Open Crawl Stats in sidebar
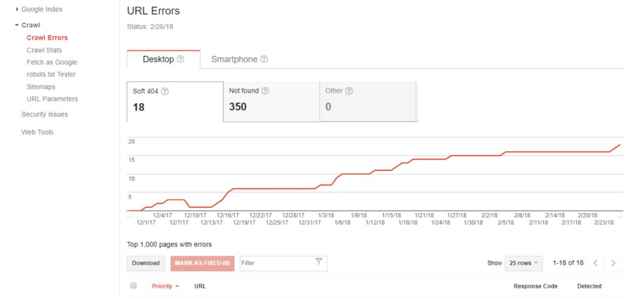This screenshot has height=297, width=644. click(44, 50)
